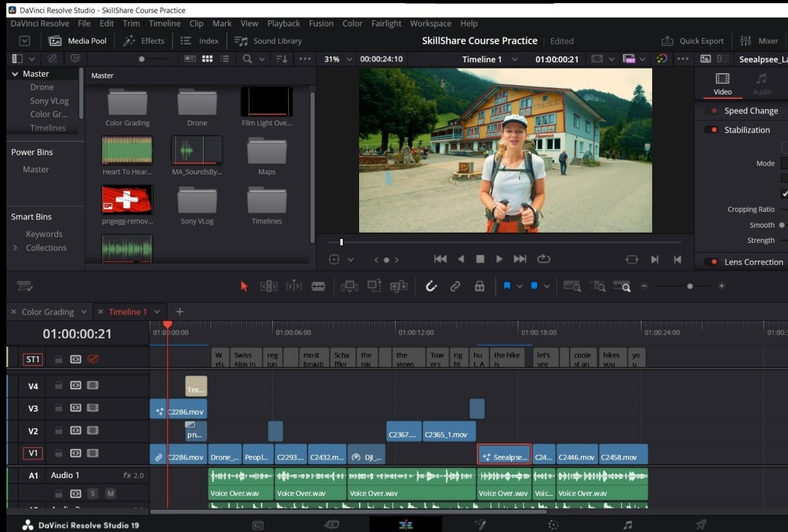This screenshot has width=788, height=532.
Task: Adjust timeline zoom slider handle
Action: point(690,287)
